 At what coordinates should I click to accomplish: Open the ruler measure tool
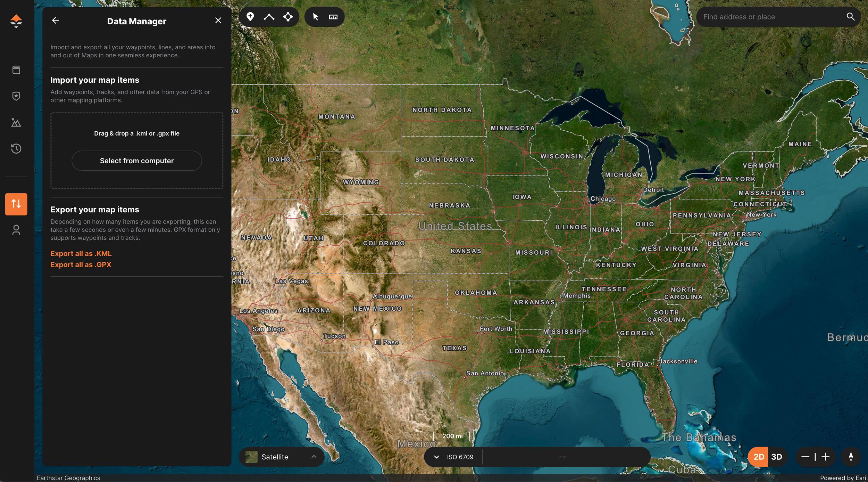[x=333, y=17]
